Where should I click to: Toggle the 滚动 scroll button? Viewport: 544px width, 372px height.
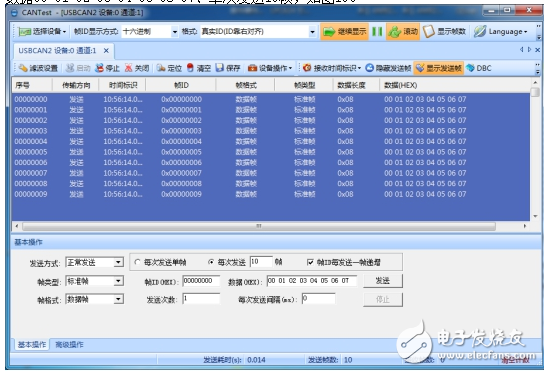(x=403, y=32)
